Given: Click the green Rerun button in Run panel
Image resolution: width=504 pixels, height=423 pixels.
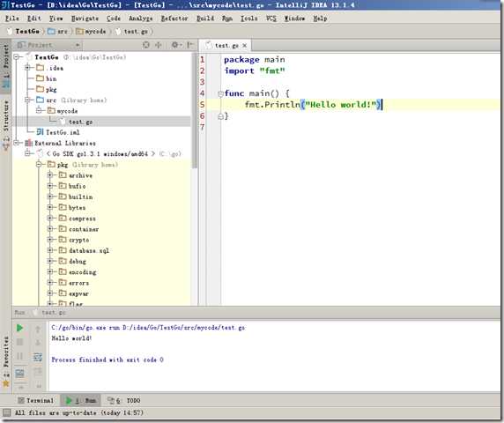Looking at the screenshot, I should pos(19,328).
